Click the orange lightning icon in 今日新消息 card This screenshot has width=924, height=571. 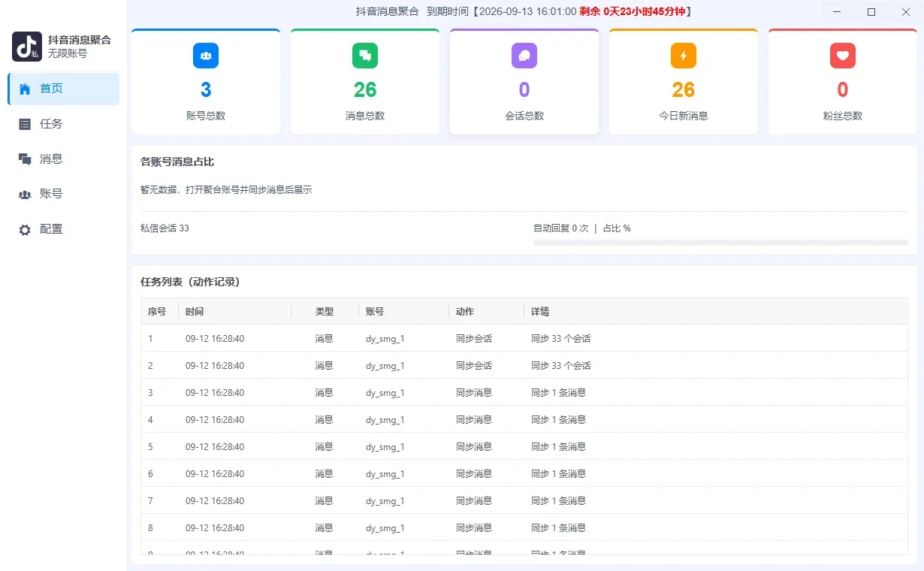coord(684,56)
